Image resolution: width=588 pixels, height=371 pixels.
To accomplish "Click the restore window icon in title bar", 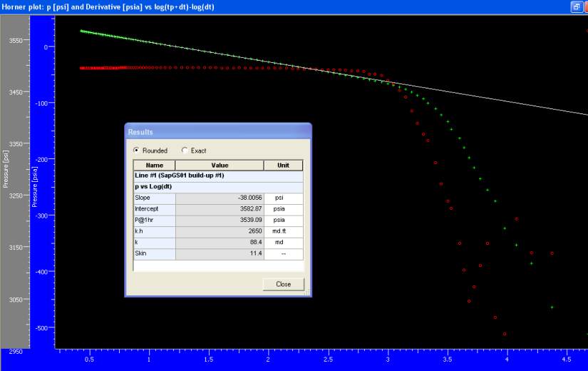I will 576,6.
